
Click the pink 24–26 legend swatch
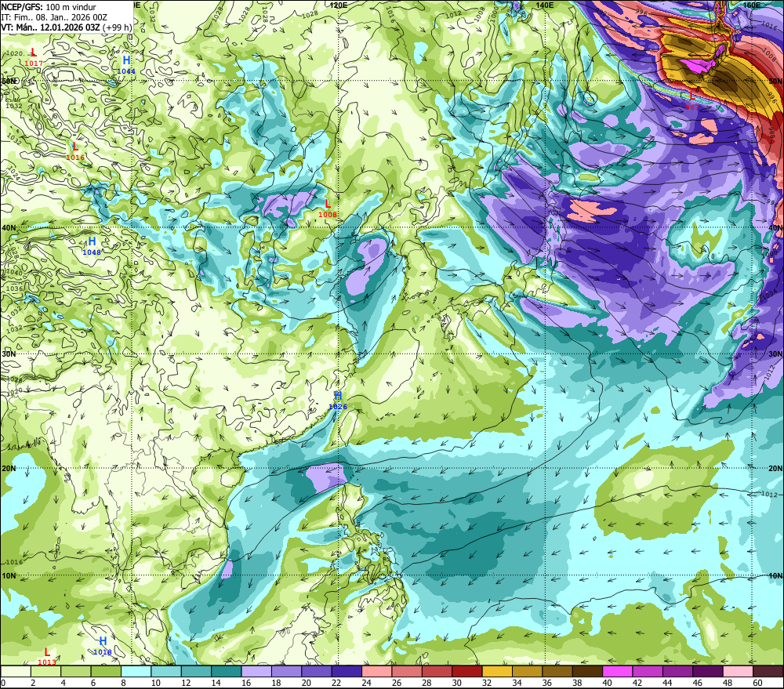[x=377, y=672]
